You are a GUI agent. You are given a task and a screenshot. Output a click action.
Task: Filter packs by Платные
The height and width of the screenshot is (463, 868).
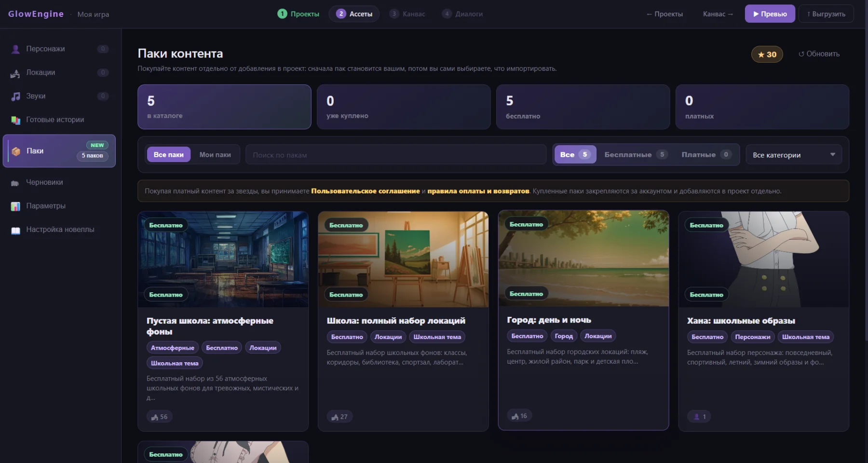coord(706,155)
